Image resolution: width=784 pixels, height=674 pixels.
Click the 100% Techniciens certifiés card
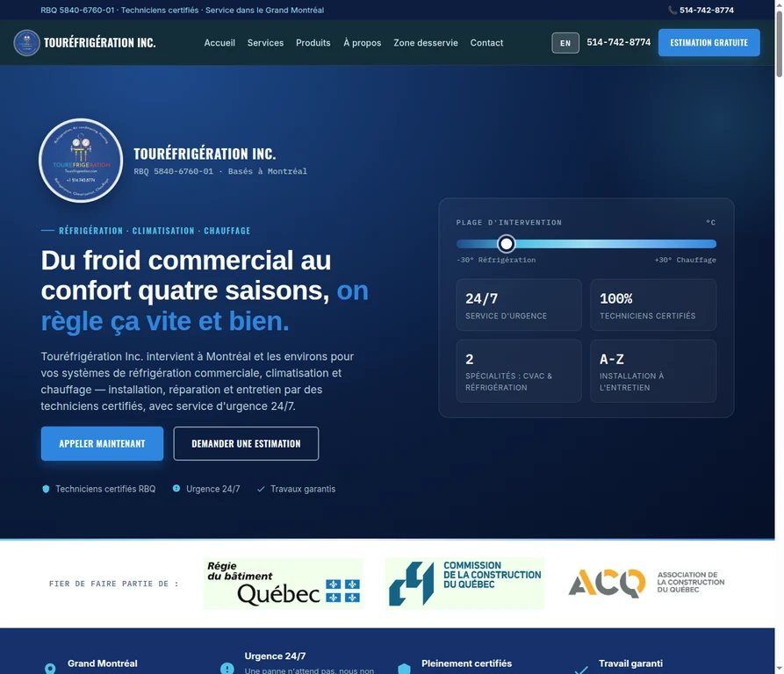coord(653,305)
